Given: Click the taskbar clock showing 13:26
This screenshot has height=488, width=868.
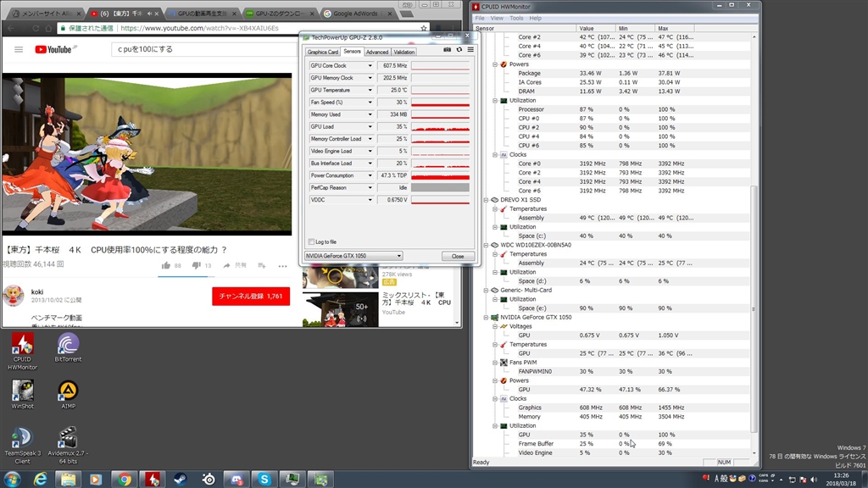Looking at the screenshot, I should tap(841, 480).
